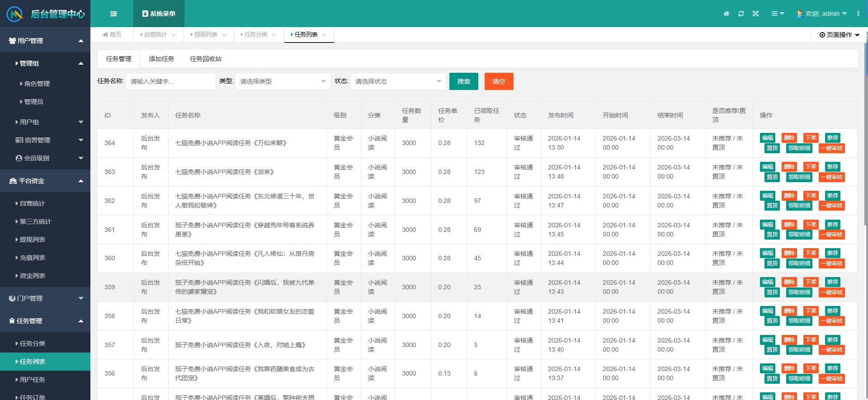Click the refresh icon in header
This screenshot has width=868, height=400.
(741, 14)
